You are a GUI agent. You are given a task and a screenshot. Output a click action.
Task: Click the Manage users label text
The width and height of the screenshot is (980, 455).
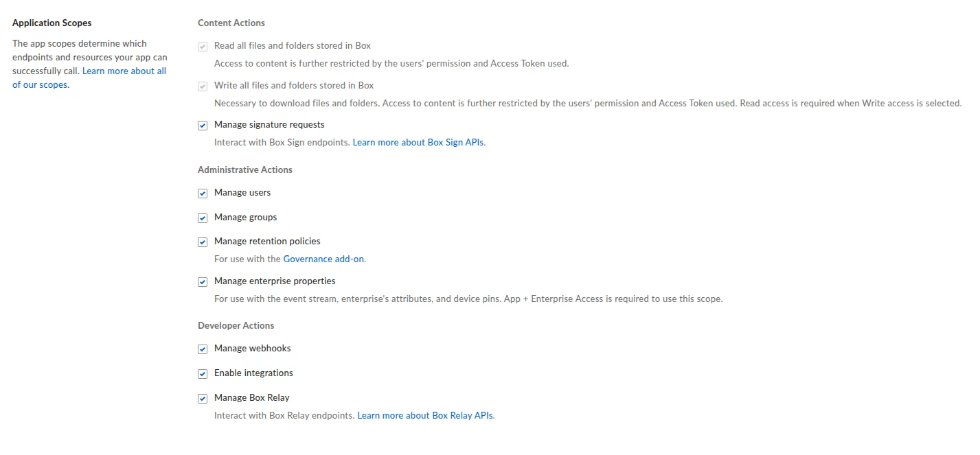[242, 193]
